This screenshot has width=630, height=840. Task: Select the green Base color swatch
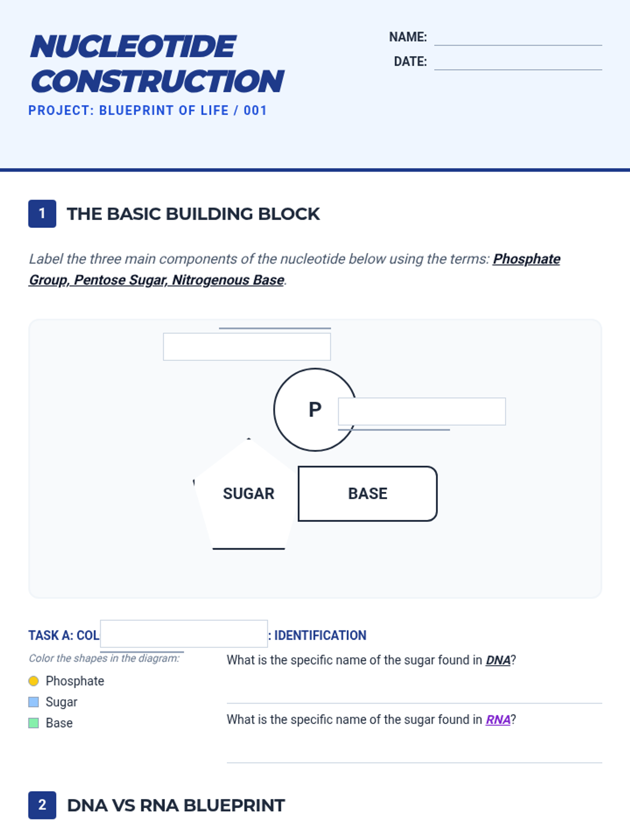tap(34, 723)
